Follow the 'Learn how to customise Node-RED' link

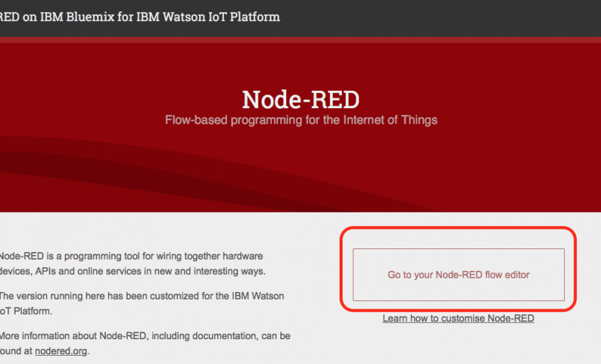(x=458, y=318)
